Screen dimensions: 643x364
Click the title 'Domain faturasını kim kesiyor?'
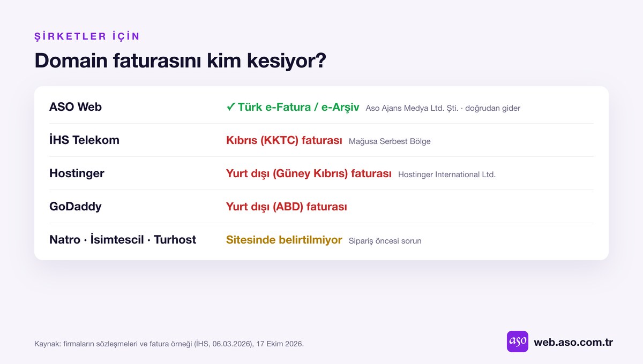[180, 60]
